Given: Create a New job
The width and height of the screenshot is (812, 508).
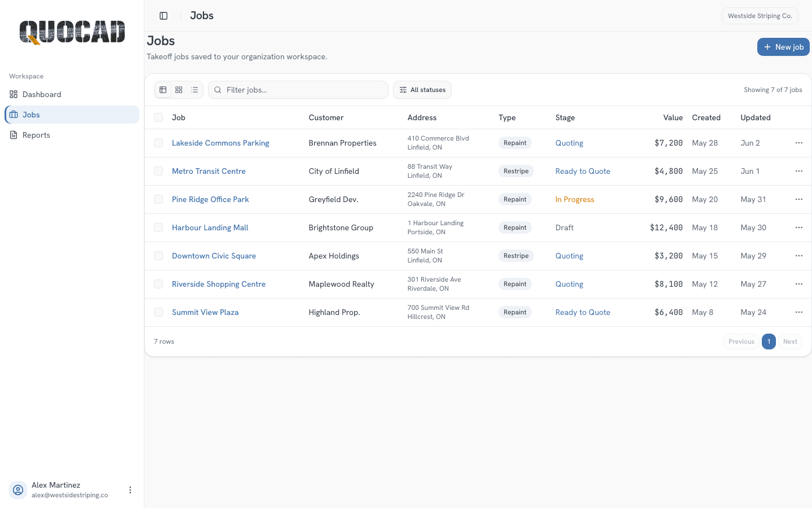Looking at the screenshot, I should pyautogui.click(x=783, y=47).
